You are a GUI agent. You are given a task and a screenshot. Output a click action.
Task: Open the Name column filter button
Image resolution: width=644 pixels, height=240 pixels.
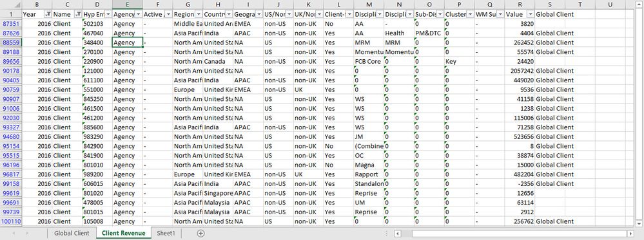click(78, 14)
